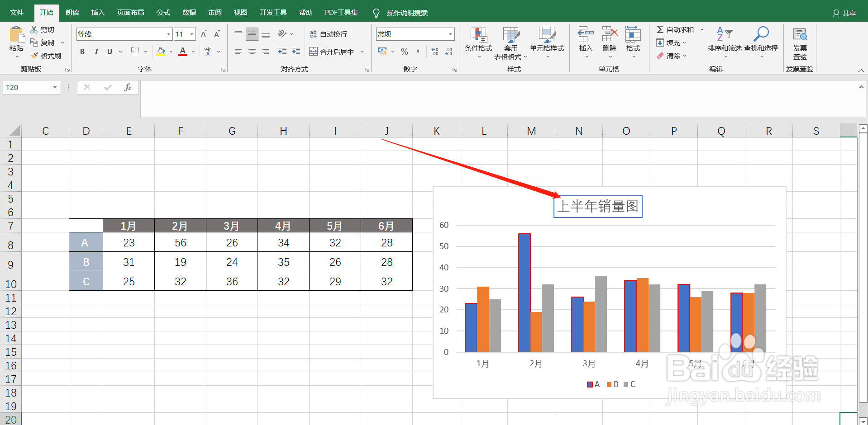Click the Insert Function fx icon

(x=128, y=87)
